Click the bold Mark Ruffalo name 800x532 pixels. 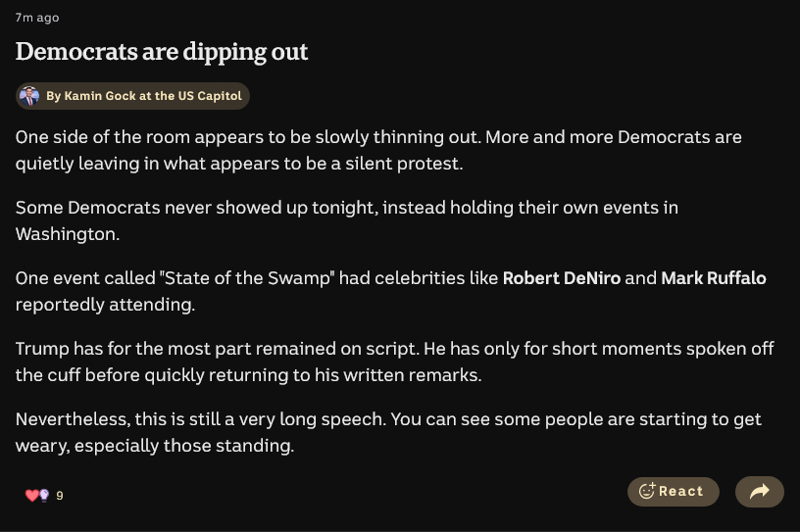(713, 278)
